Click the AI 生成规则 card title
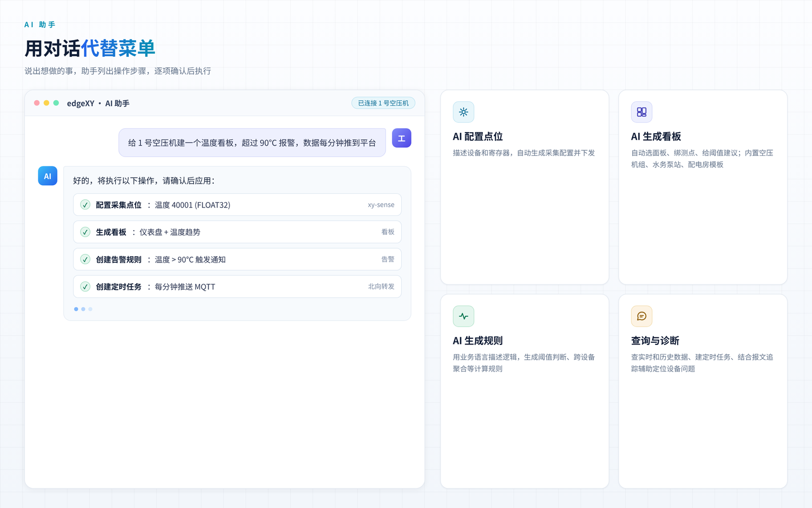812x508 pixels. pos(478,341)
